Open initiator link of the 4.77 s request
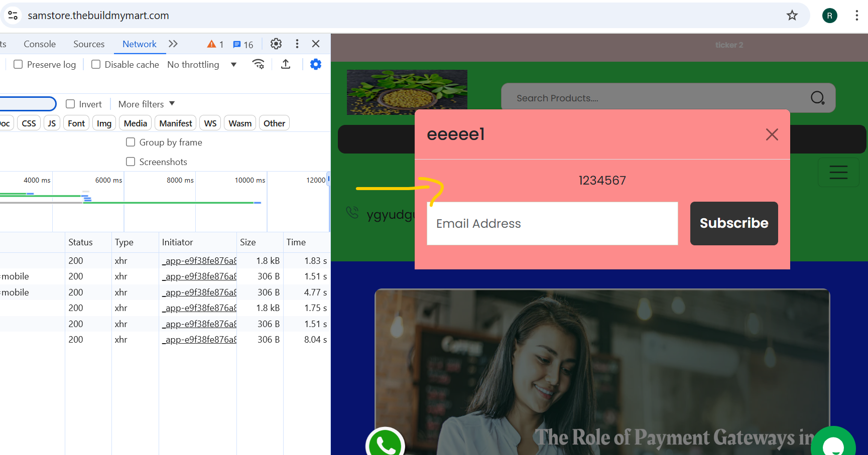The height and width of the screenshot is (455, 868). click(199, 292)
